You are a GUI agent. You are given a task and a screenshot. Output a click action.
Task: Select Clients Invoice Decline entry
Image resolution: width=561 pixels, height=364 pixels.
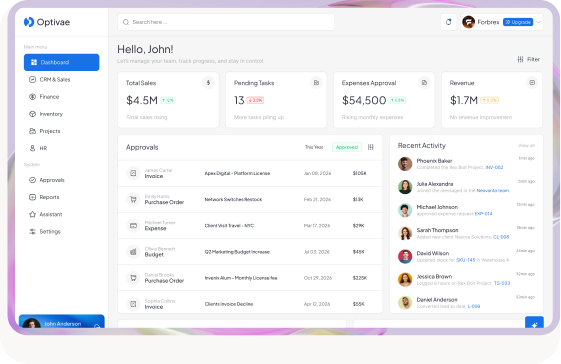[229, 304]
